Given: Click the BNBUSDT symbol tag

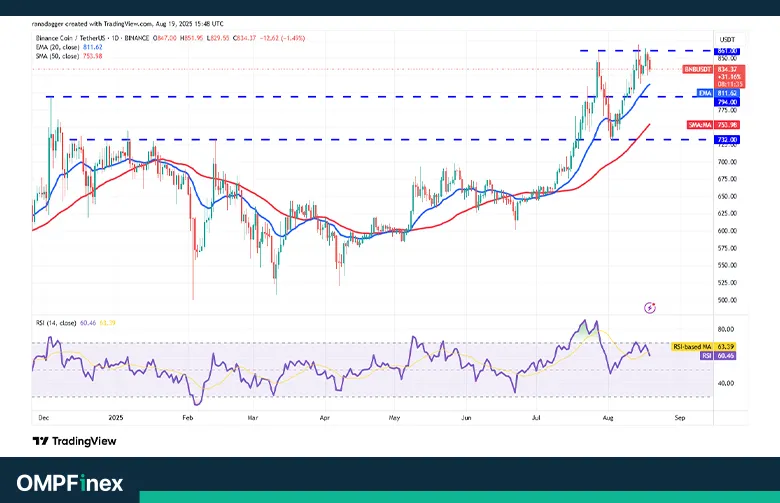Looking at the screenshot, I should click(698, 69).
